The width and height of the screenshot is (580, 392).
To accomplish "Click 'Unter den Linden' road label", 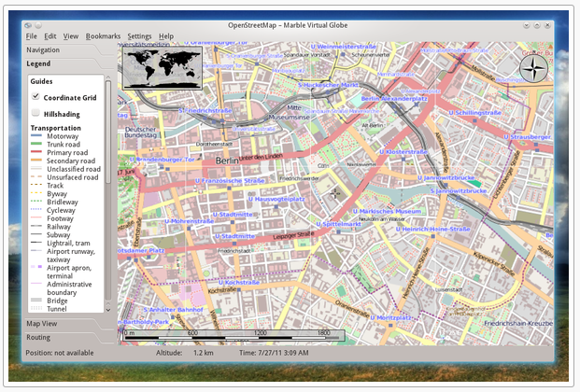I will (x=261, y=157).
